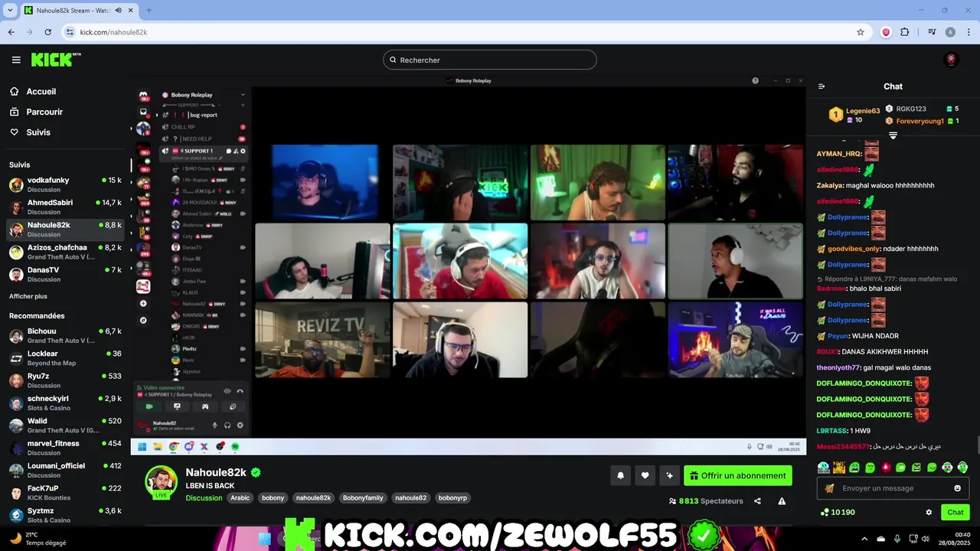Select the nahoule82k tag
Viewport: 980px width, 551px height.
point(313,497)
